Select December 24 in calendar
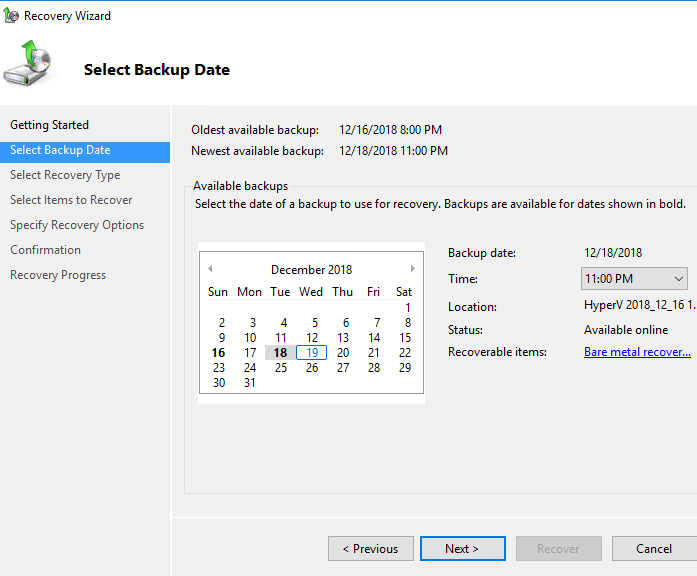The width and height of the screenshot is (697, 576). [250, 368]
